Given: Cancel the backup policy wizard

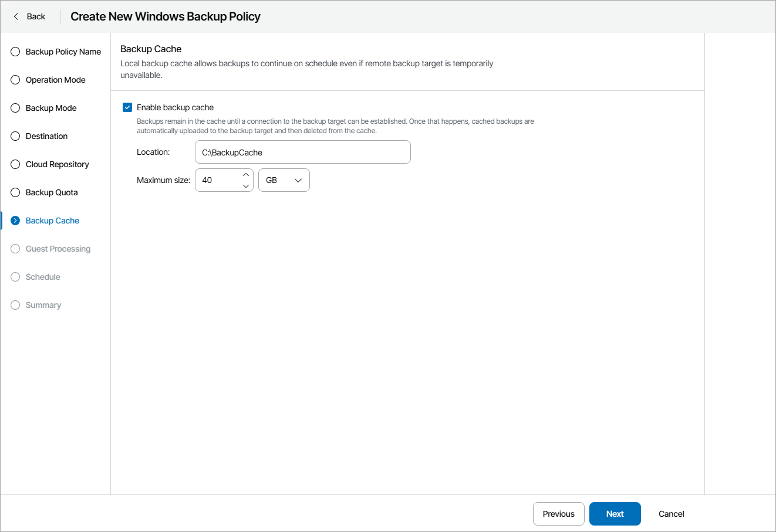Looking at the screenshot, I should (x=671, y=514).
